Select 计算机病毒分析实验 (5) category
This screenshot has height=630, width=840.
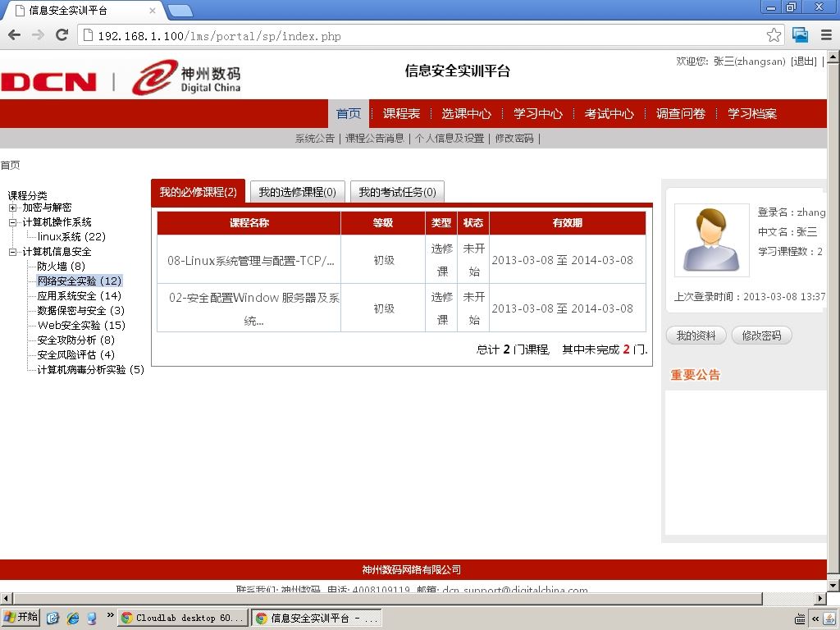point(90,370)
